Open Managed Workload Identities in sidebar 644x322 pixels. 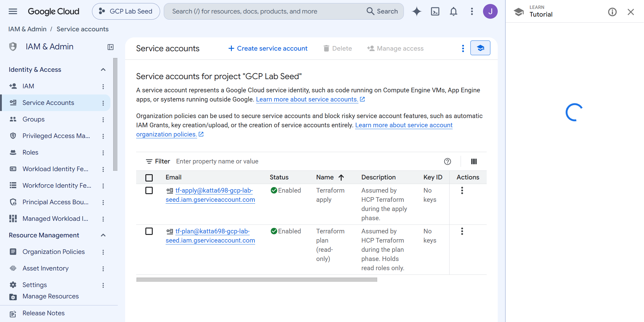(x=55, y=219)
